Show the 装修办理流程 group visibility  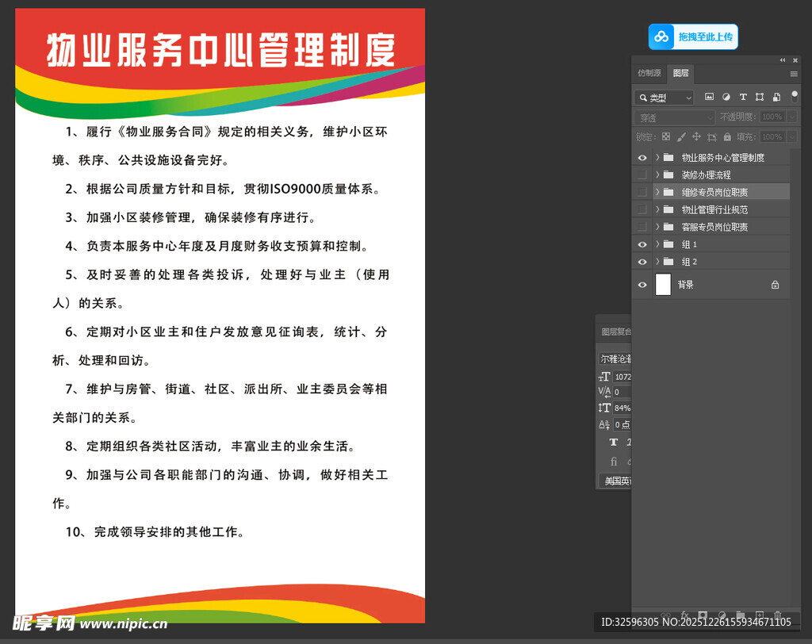[x=642, y=174]
